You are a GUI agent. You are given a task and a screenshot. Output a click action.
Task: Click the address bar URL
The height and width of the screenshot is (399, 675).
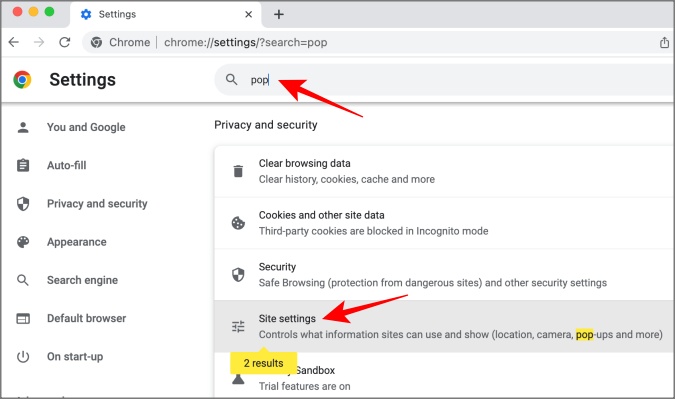[245, 42]
